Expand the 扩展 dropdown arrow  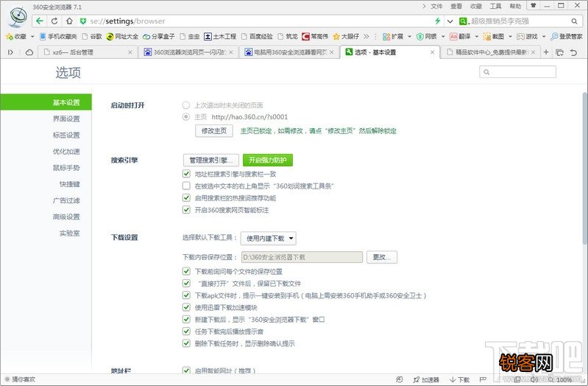409,36
